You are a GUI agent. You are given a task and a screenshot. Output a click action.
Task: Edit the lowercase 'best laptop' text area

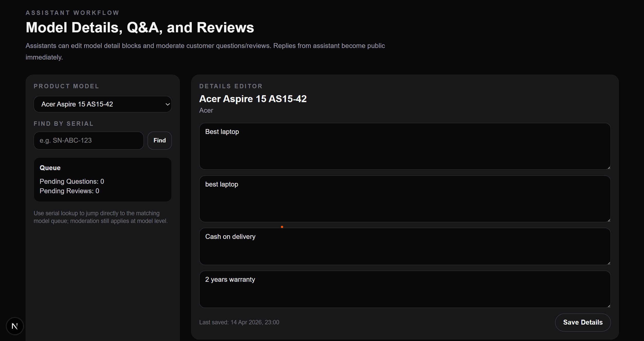405,199
